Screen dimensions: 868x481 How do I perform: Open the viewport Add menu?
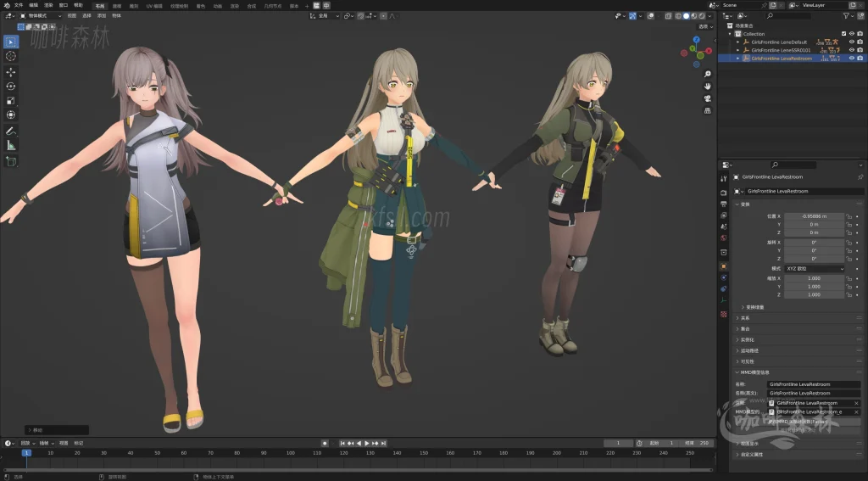pyautogui.click(x=102, y=16)
